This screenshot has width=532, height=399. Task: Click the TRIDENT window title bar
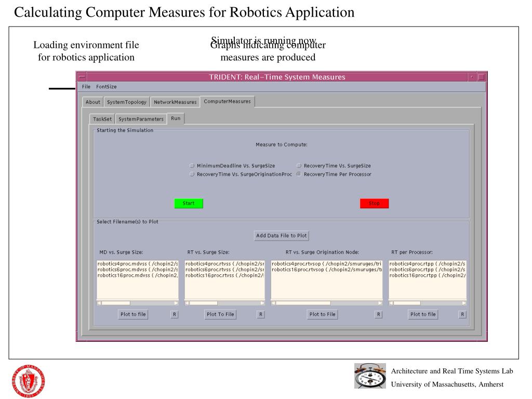pos(277,77)
